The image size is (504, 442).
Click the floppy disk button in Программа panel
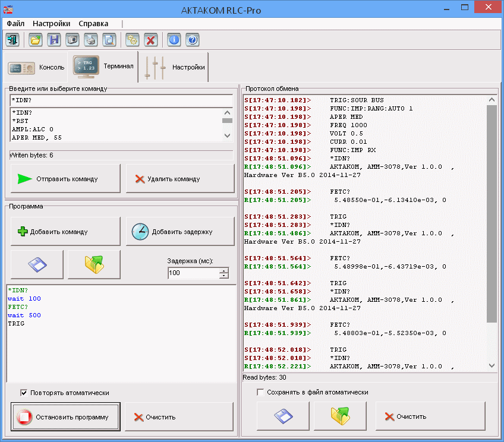coord(37,265)
